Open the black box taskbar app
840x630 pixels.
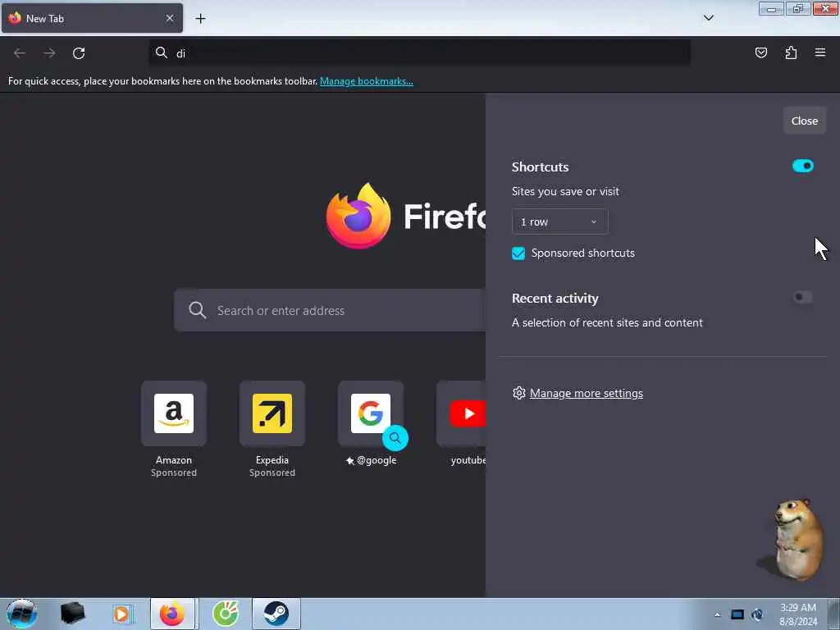coord(72,614)
